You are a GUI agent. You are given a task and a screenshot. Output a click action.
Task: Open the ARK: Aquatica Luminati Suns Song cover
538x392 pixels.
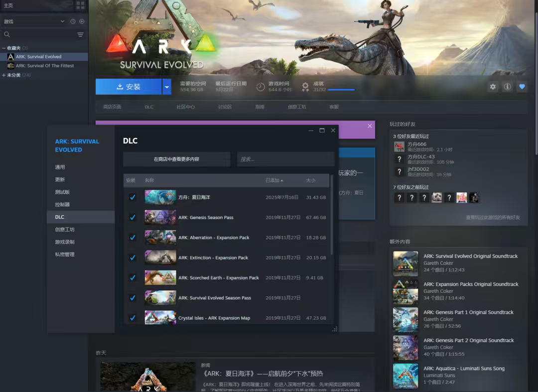[405, 376]
